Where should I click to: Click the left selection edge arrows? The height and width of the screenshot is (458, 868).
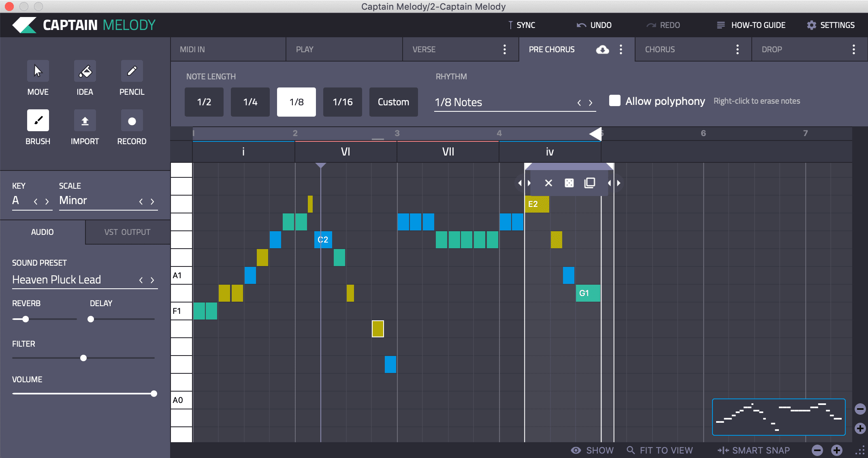(524, 183)
